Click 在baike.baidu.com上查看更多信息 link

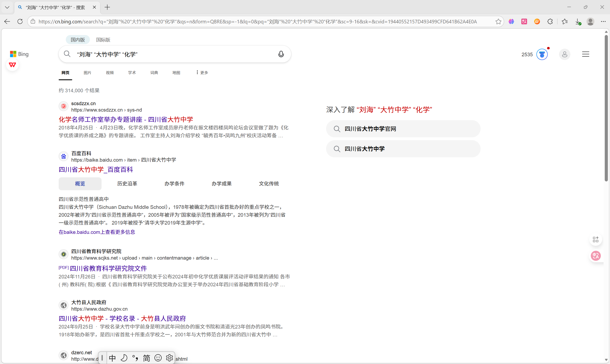[x=96, y=232]
